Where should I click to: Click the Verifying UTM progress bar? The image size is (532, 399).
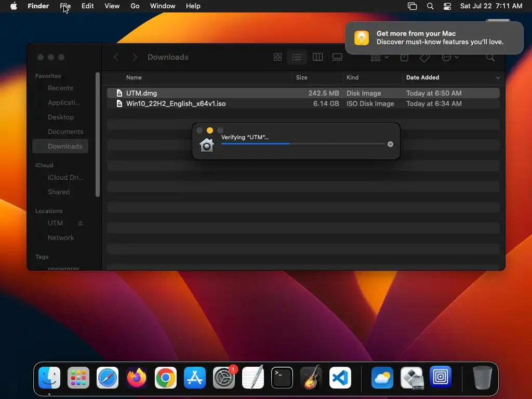click(x=303, y=144)
